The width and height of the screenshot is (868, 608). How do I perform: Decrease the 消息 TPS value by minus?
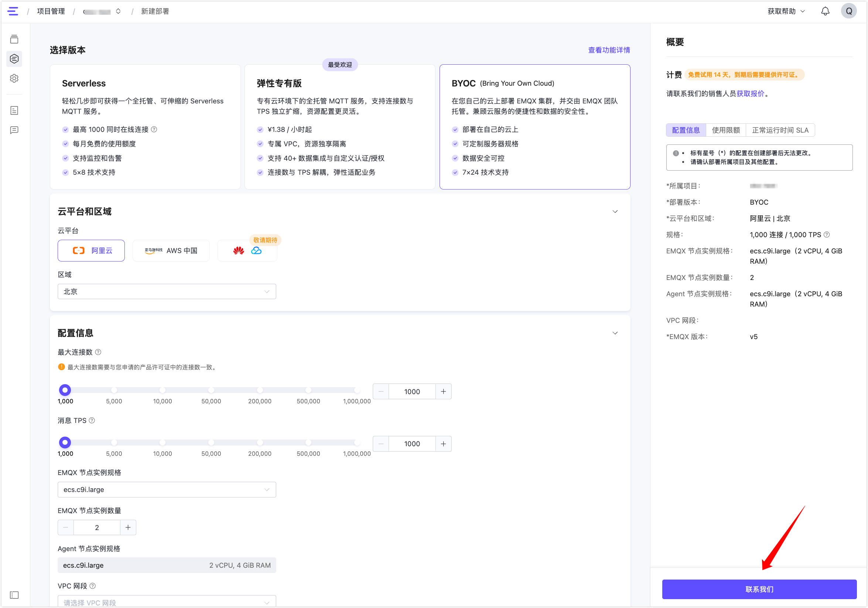click(381, 444)
